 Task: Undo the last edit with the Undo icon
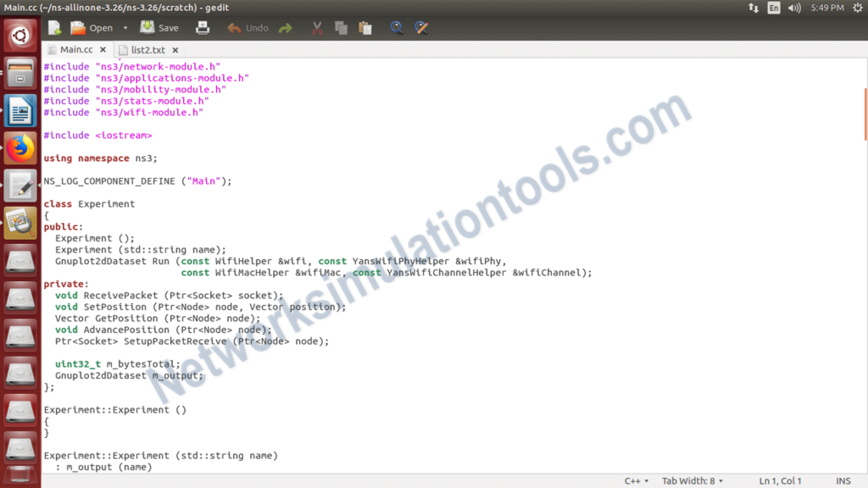point(247,27)
